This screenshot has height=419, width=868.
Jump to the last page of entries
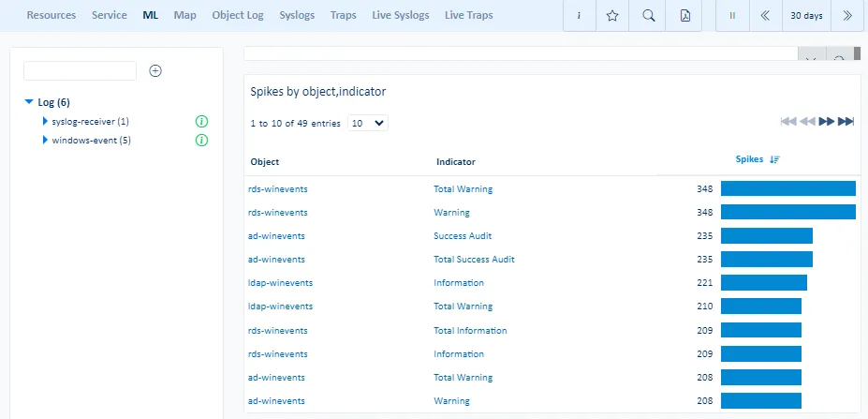[846, 122]
